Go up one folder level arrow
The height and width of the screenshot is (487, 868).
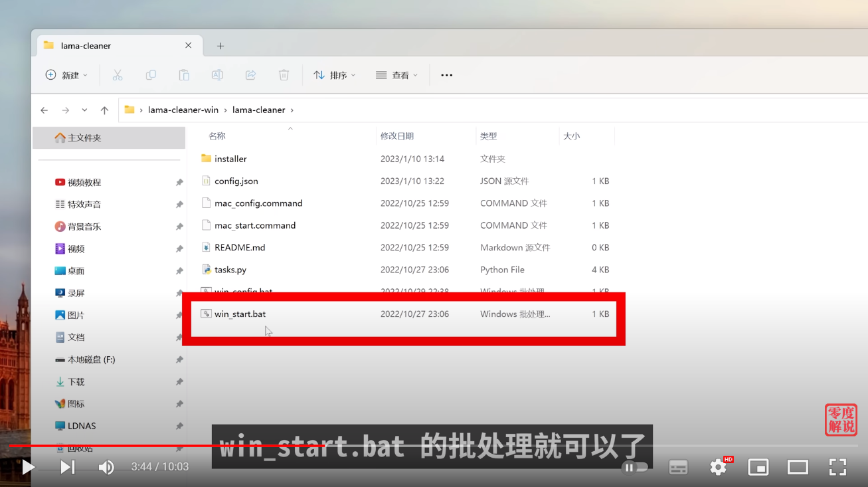pyautogui.click(x=104, y=110)
